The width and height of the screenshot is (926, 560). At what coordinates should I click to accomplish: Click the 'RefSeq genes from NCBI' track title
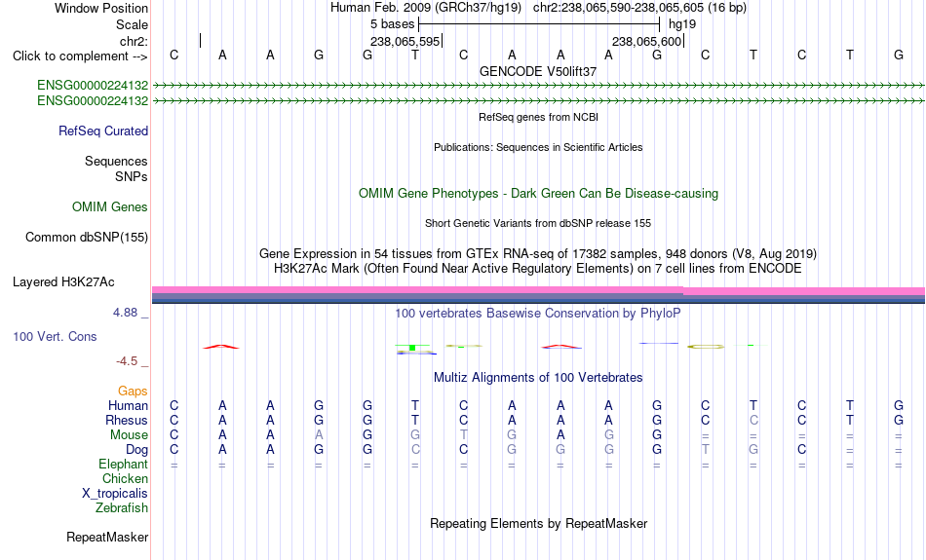point(538,117)
